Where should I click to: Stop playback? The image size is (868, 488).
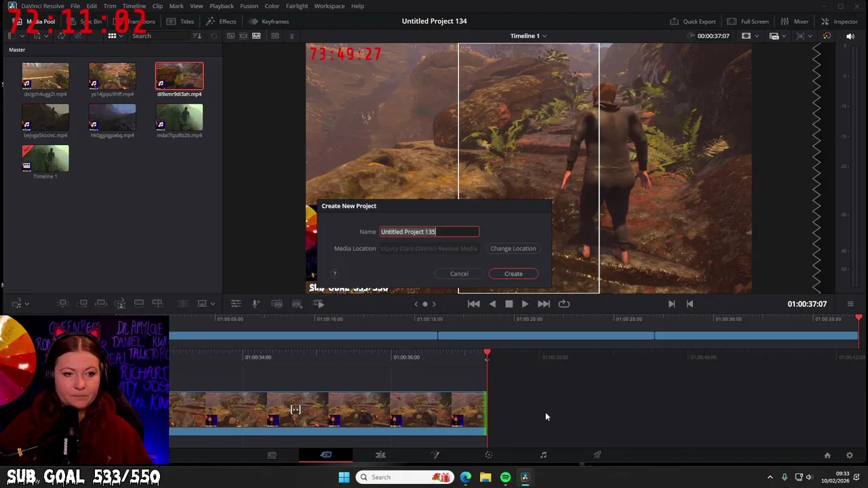[509, 304]
